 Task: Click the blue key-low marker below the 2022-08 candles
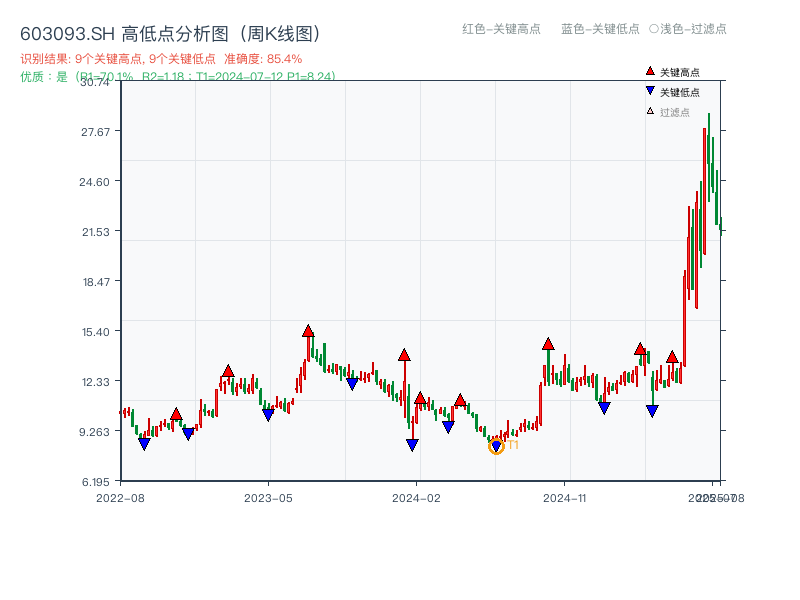(x=143, y=442)
